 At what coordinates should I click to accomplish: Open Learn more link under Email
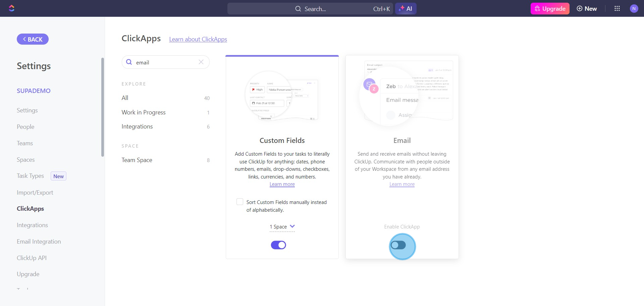coord(402,184)
